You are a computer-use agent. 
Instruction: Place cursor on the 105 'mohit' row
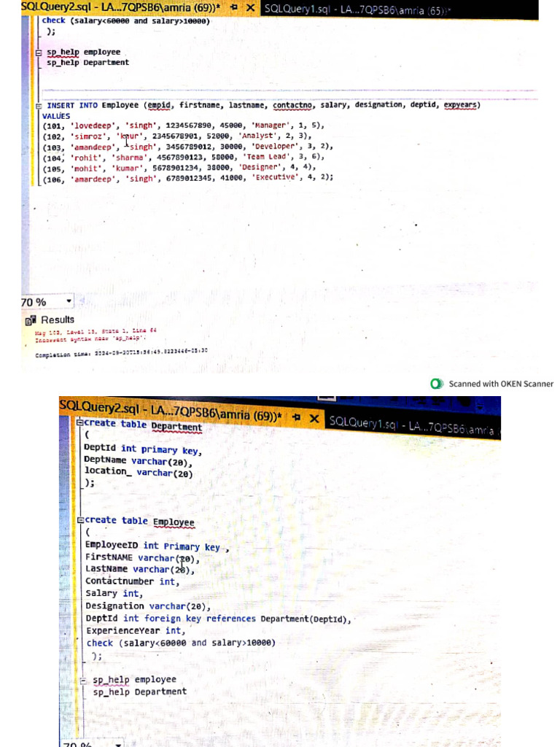point(179,168)
